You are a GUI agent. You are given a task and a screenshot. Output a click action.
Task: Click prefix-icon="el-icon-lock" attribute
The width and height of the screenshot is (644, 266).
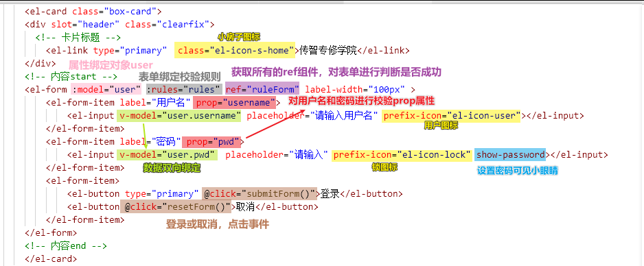(402, 155)
